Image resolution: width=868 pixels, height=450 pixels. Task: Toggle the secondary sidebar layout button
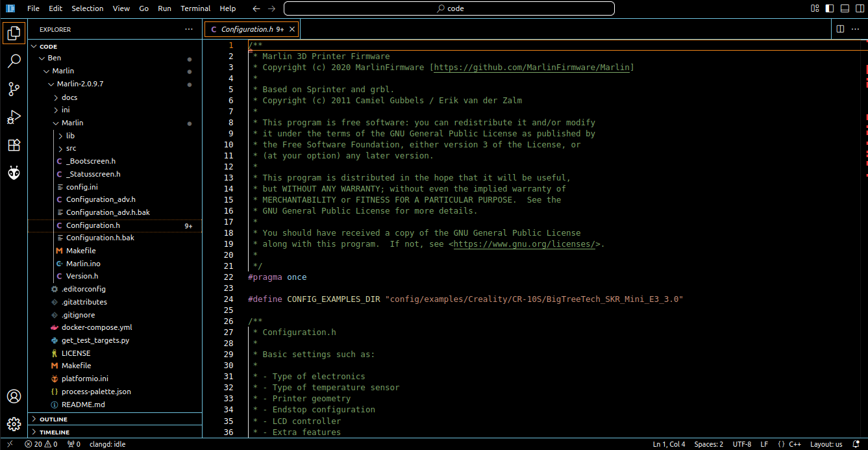(x=860, y=8)
